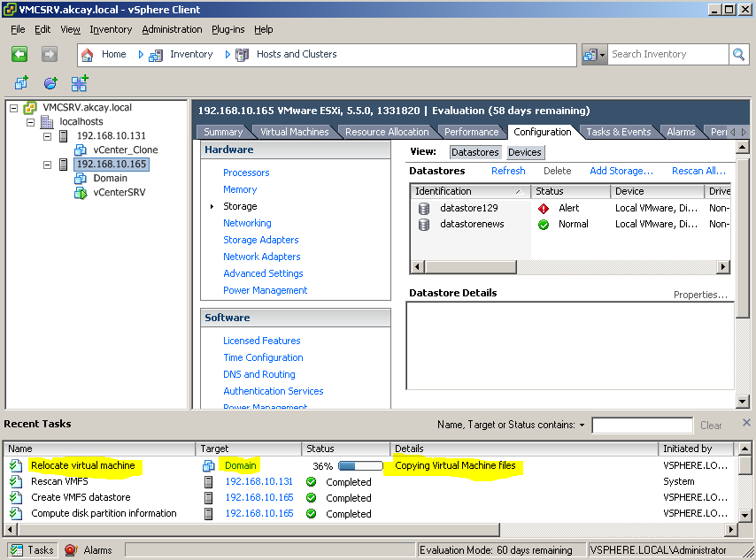756x560 pixels.
Task: Click the blue squares plus toolbar icon
Action: pyautogui.click(x=80, y=83)
